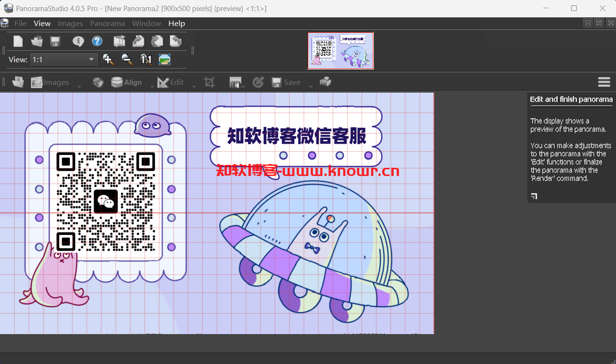Click the Save button in workflow toolbar
This screenshot has height=364, width=616.
click(287, 82)
